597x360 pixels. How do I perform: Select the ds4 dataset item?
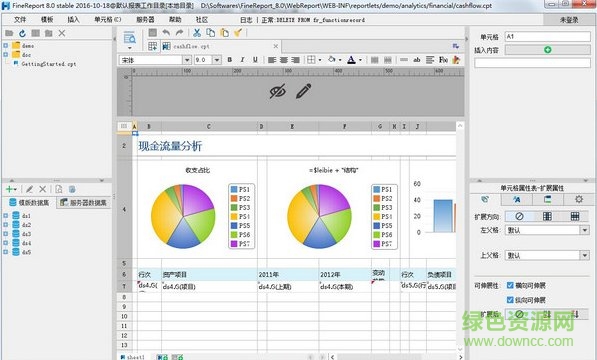26,243
